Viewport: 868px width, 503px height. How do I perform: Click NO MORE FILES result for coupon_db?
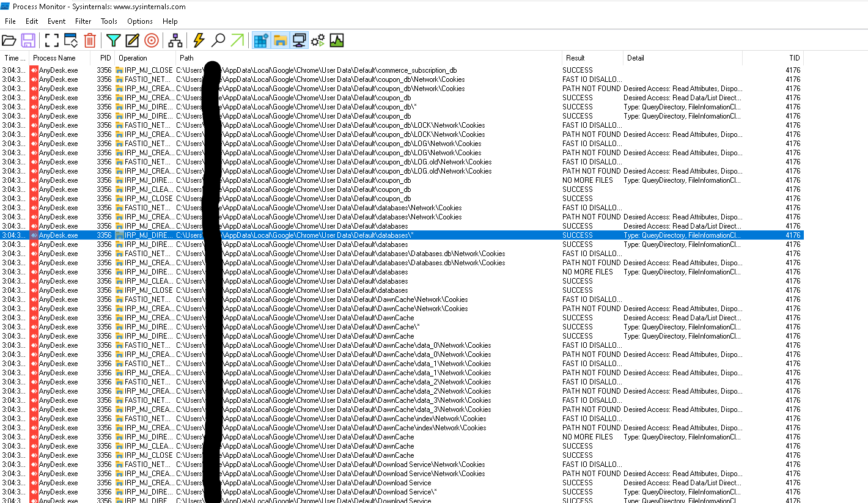587,180
